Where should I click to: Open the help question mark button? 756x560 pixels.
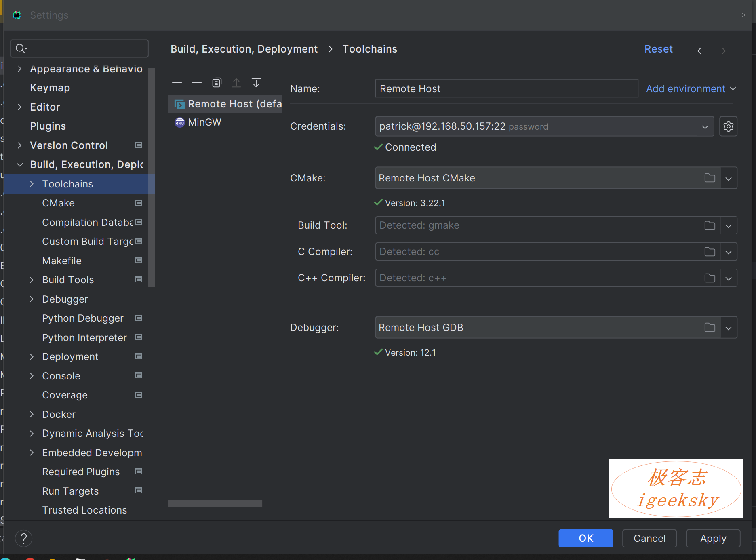[24, 538]
